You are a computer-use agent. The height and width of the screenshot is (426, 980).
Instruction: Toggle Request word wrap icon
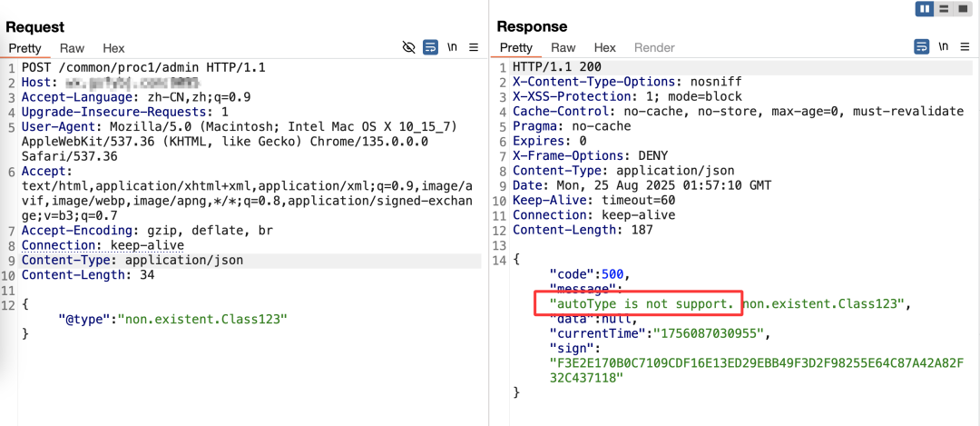point(430,47)
